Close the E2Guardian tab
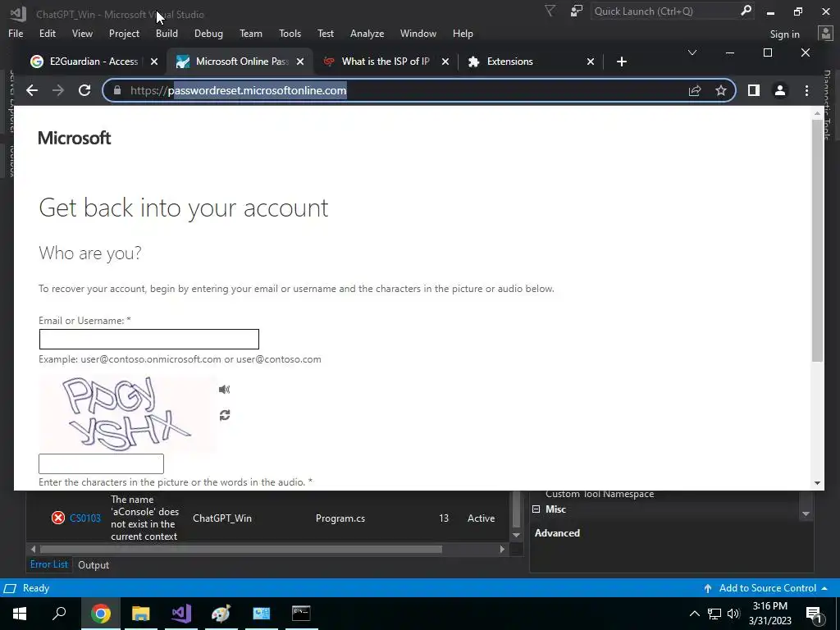The width and height of the screenshot is (840, 630). [x=154, y=62]
